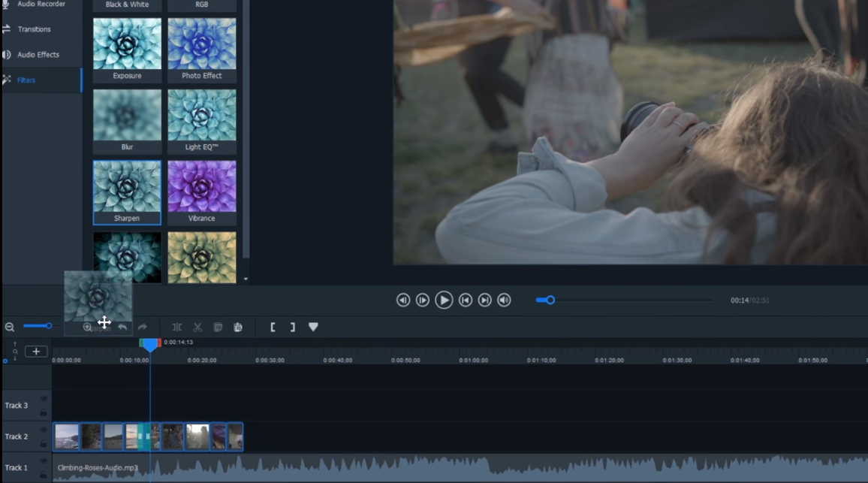
Task: Open the Transitions tab in the sidebar
Action: 34,29
